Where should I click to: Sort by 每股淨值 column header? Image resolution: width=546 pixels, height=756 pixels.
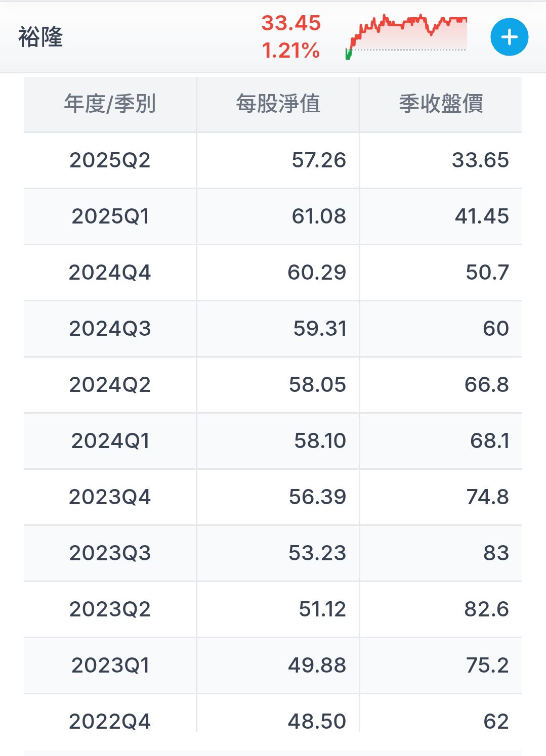click(x=278, y=104)
